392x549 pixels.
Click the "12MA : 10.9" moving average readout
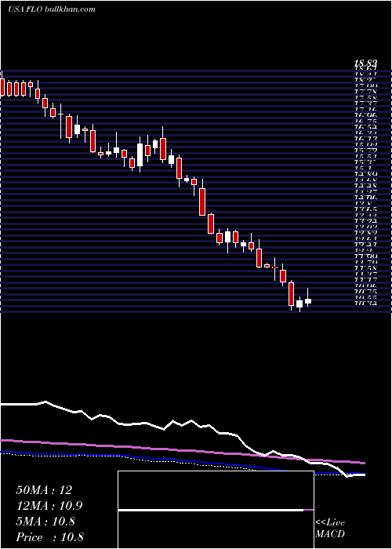49,506
